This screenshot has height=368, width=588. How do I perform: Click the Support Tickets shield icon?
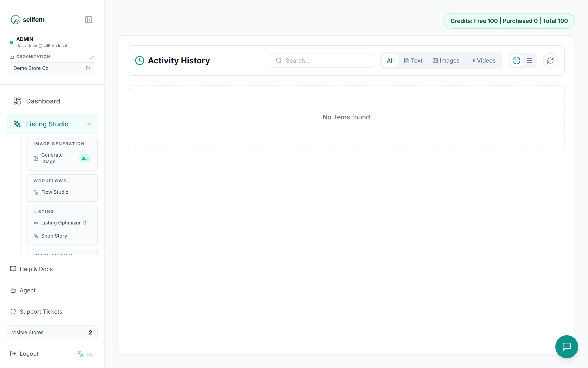coord(13,312)
